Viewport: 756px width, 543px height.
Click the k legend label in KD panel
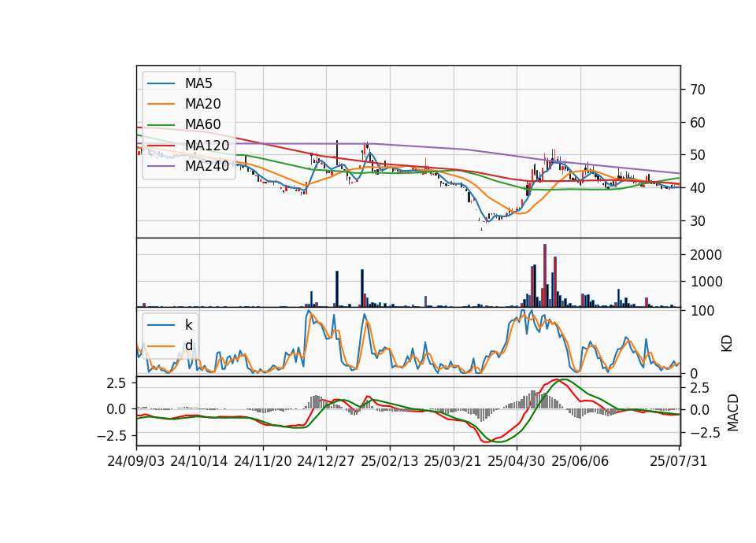[x=188, y=325]
